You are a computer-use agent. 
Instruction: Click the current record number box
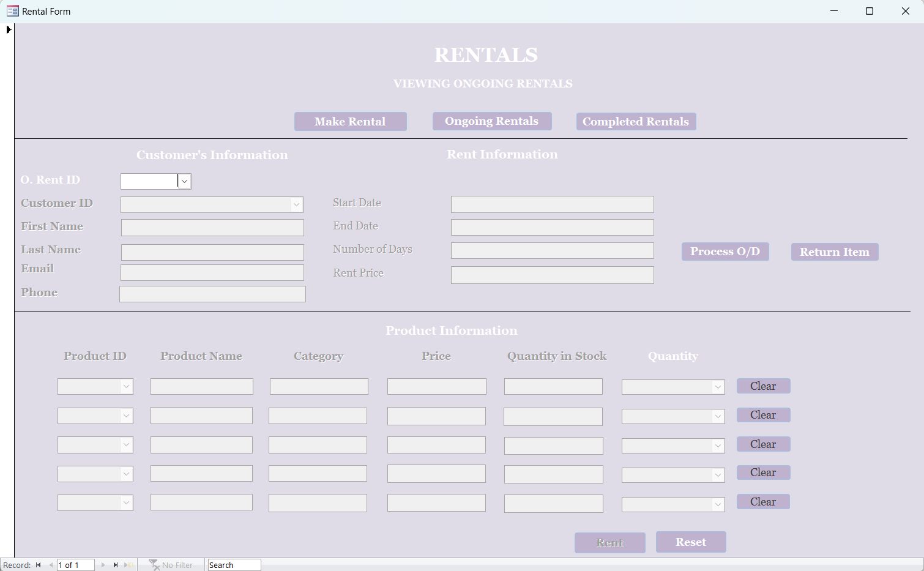(76, 565)
